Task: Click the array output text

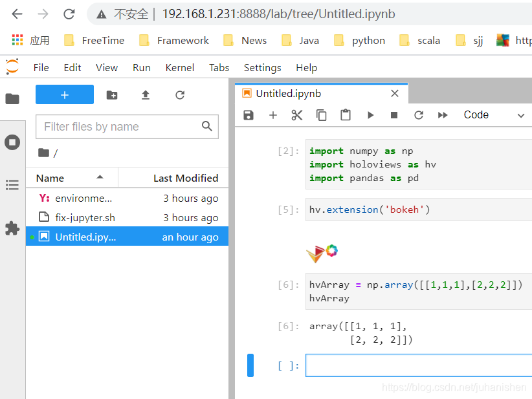Action: click(x=361, y=333)
